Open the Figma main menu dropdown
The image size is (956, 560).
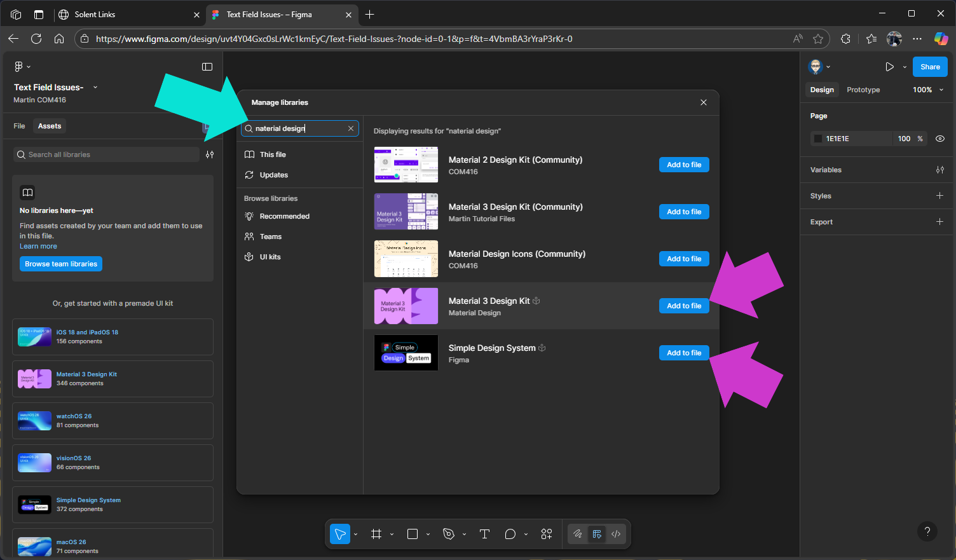(22, 67)
